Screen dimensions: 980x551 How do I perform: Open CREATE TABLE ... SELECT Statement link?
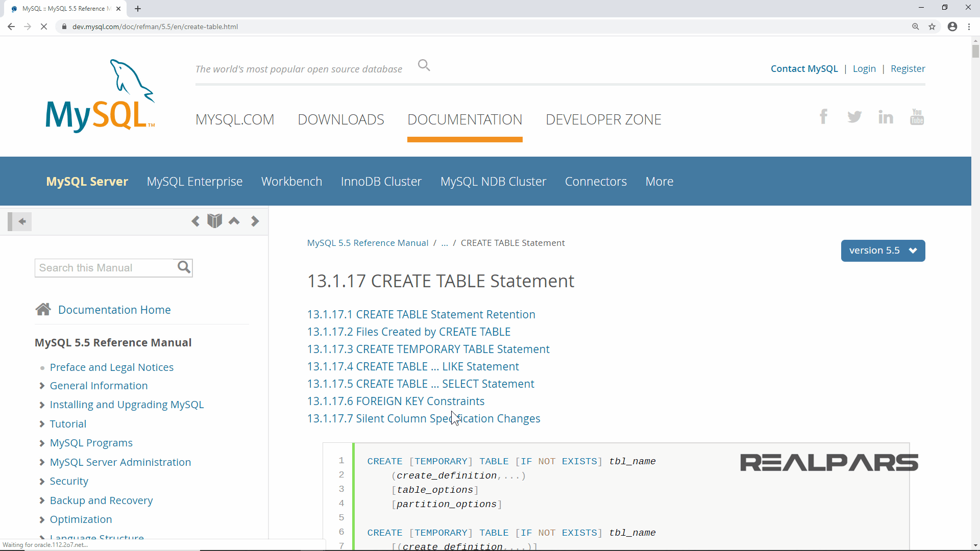[x=421, y=384]
